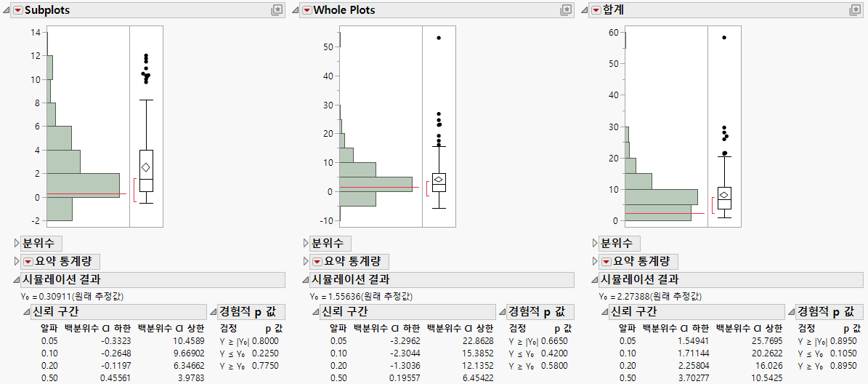
Task: Click 합계 top outlier point near 58
Action: [x=724, y=38]
